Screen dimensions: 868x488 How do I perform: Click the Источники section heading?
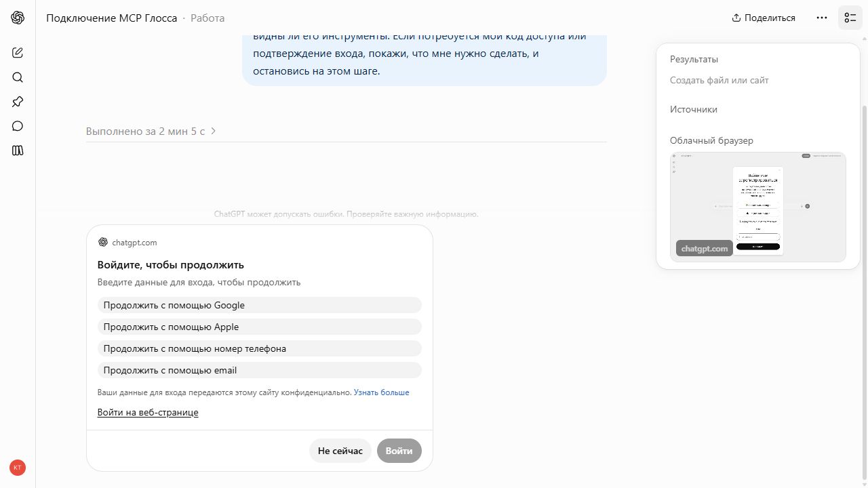point(694,109)
